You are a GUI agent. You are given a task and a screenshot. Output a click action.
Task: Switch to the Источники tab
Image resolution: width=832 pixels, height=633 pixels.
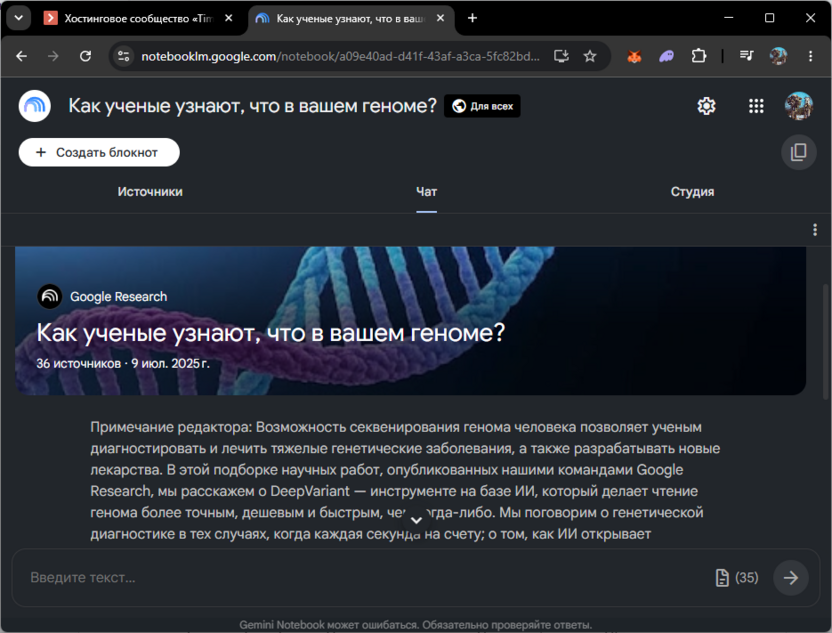150,192
